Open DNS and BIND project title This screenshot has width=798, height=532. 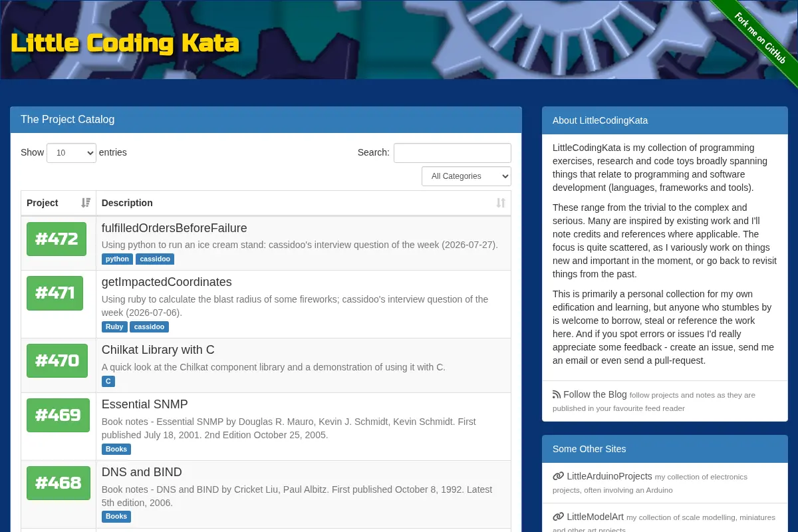click(x=142, y=472)
